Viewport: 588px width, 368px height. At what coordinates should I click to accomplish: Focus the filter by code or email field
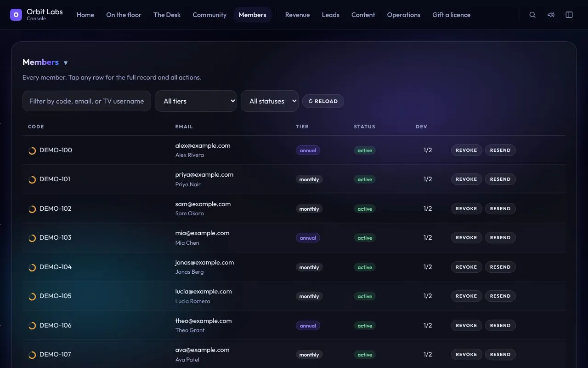[x=87, y=101]
